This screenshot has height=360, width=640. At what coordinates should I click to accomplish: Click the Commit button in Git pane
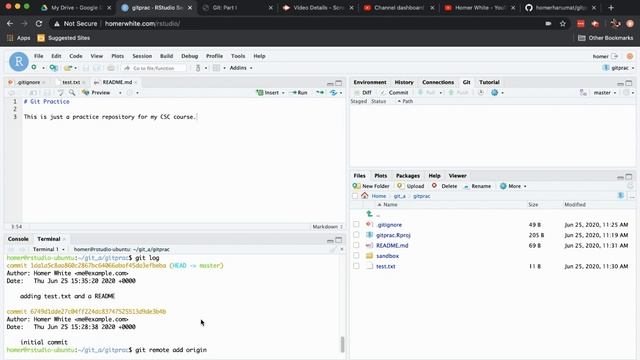pyautogui.click(x=394, y=93)
